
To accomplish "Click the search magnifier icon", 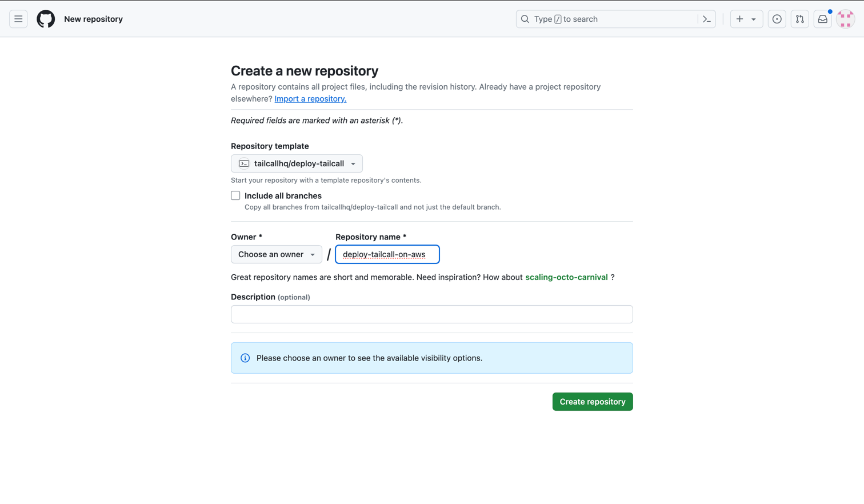I will (525, 19).
